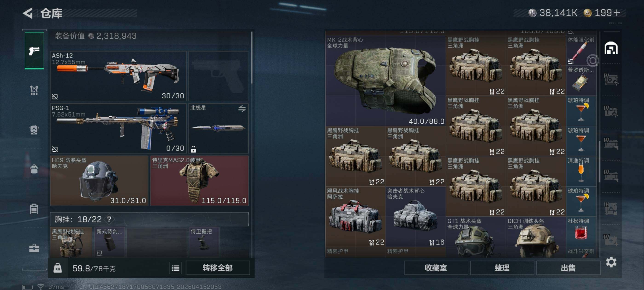Screen dimensions: 644x290
Task: Click the swap arrows icon on 北极星 knife slot
Action: click(242, 109)
